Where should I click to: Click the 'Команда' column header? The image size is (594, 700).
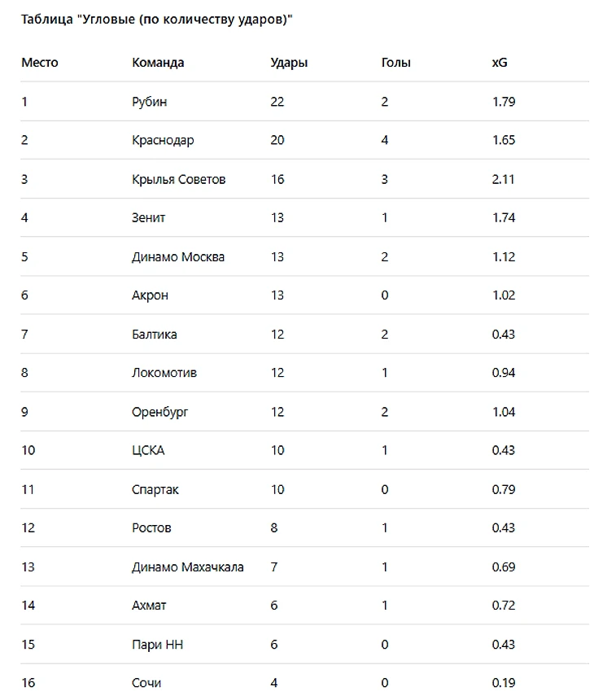pos(158,63)
